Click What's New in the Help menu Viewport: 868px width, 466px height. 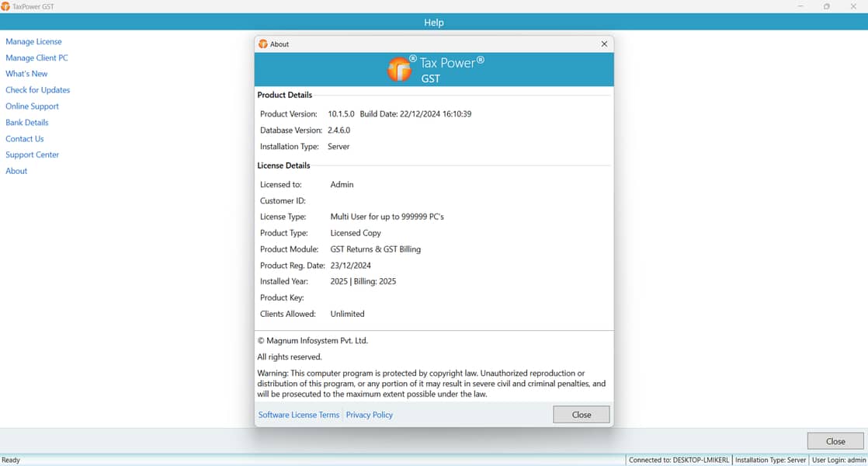[x=26, y=74]
